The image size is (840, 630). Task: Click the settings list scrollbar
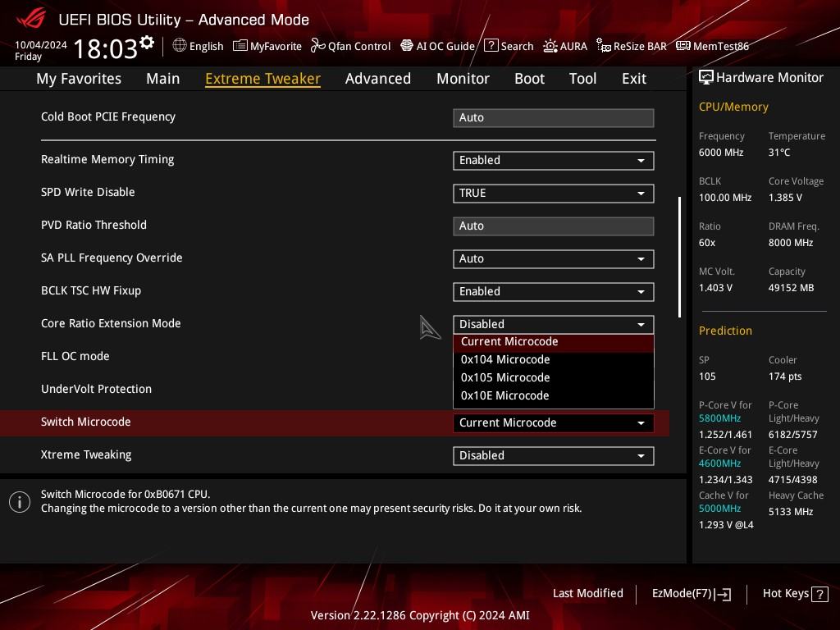click(679, 257)
